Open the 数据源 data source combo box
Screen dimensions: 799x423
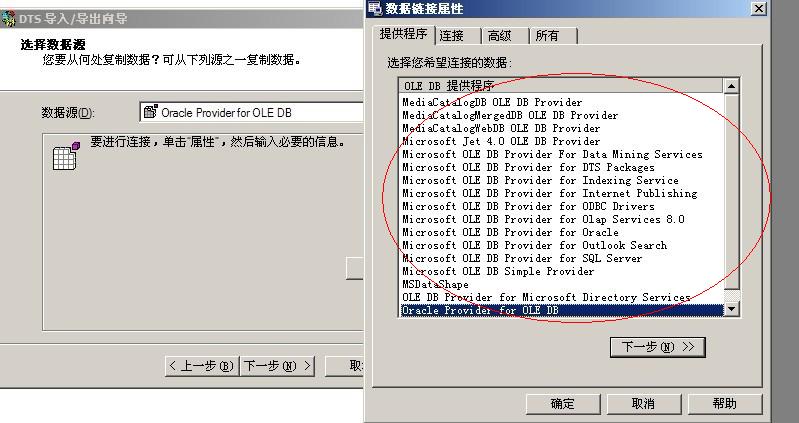[251, 112]
